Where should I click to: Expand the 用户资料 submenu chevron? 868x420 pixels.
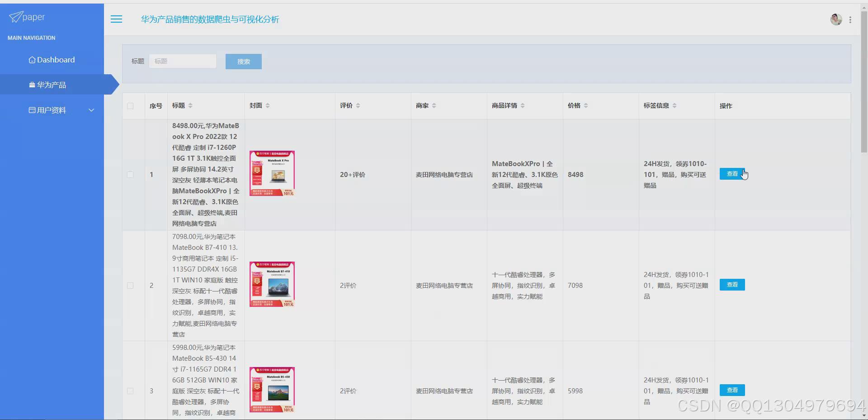[91, 110]
